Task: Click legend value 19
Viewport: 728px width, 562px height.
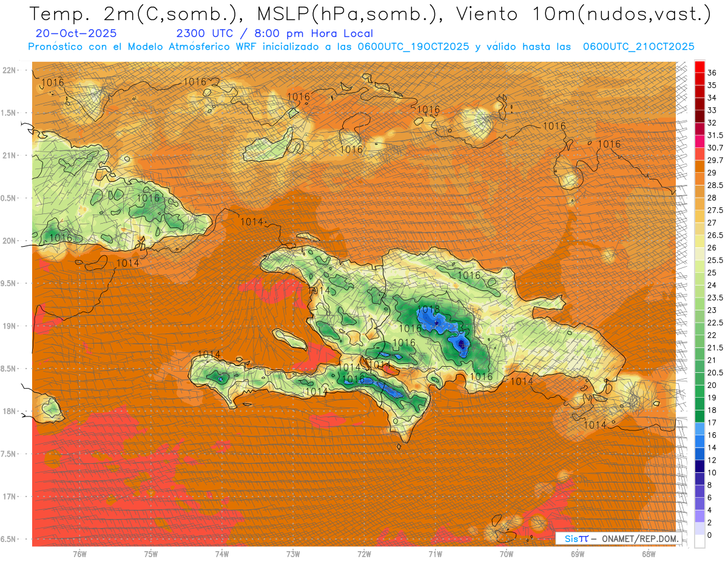Action: [x=712, y=398]
